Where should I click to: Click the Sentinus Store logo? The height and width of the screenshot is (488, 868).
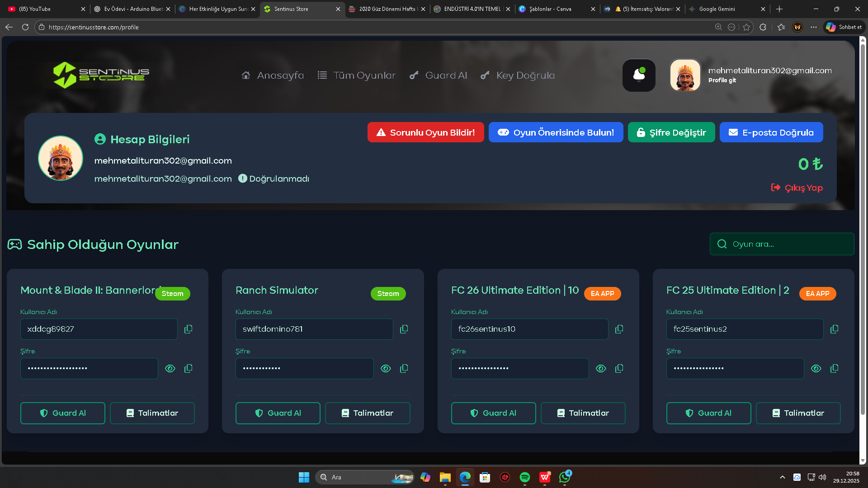pyautogui.click(x=101, y=75)
